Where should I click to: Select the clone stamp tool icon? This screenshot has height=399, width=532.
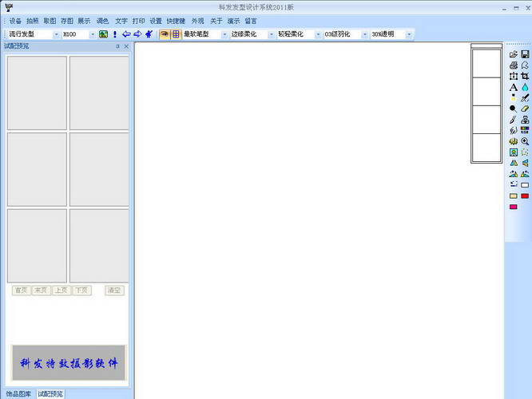pos(525,120)
